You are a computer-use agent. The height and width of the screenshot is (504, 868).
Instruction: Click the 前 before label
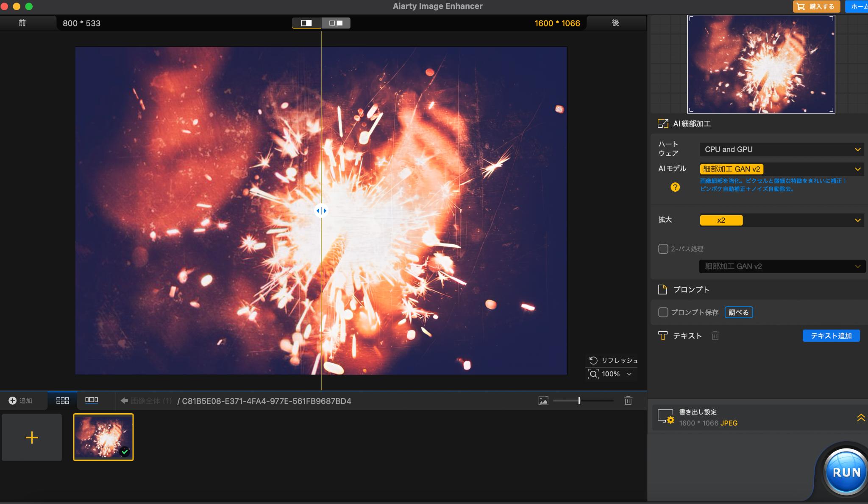[x=22, y=23]
